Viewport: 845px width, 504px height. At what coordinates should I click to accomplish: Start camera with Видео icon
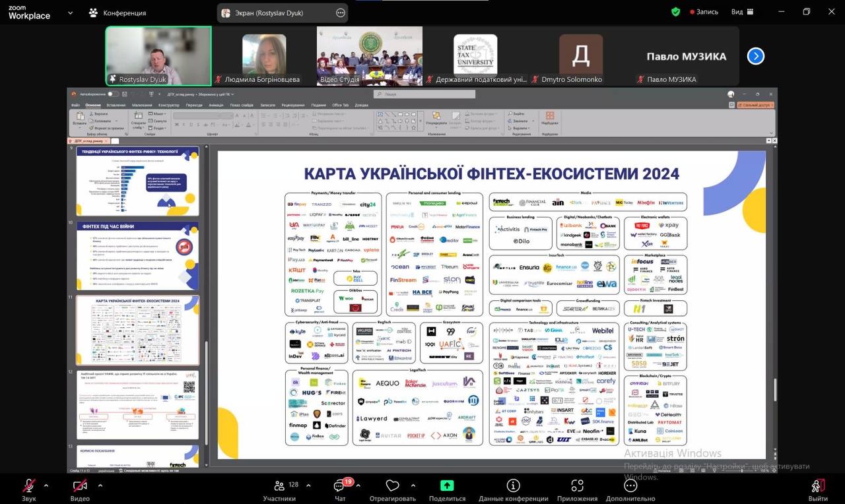point(80,486)
